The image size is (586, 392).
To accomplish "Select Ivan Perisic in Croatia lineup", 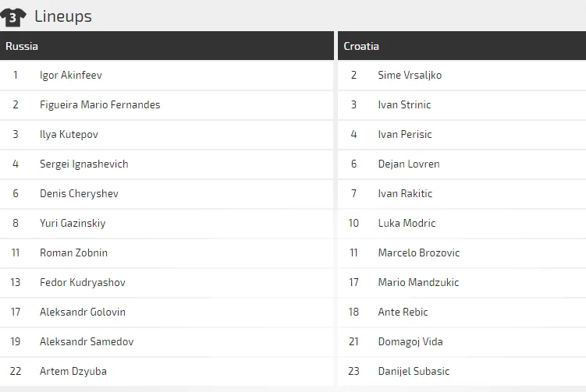I will 404,135.
